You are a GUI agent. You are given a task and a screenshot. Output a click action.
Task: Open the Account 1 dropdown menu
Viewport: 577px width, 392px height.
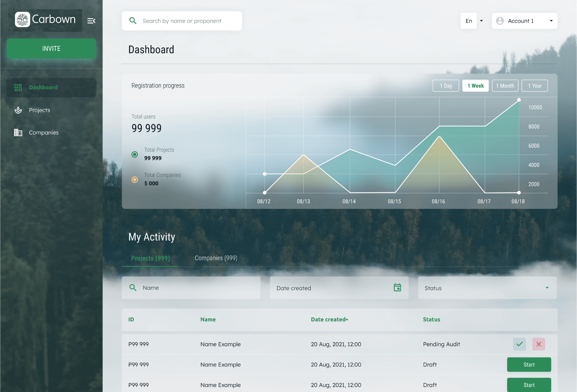(551, 21)
